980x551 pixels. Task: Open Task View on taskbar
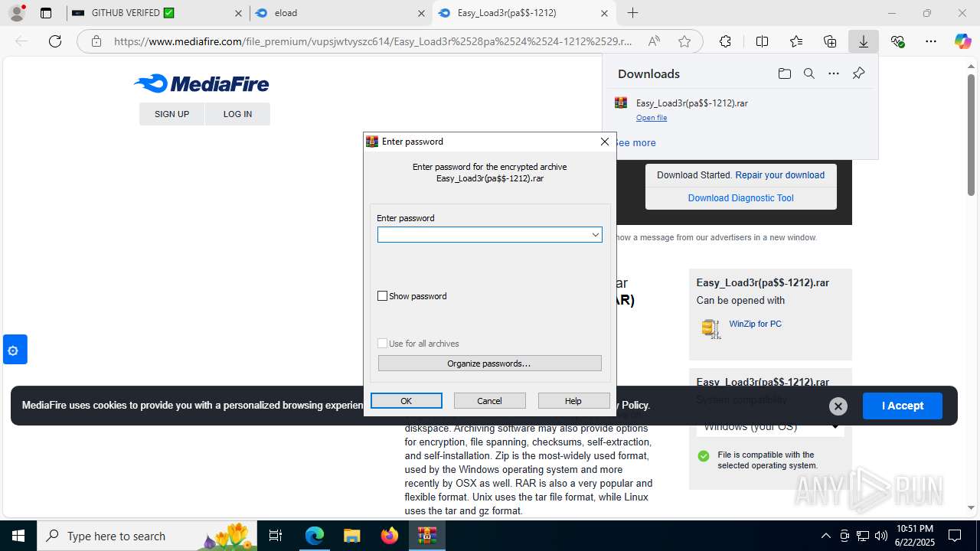(276, 536)
